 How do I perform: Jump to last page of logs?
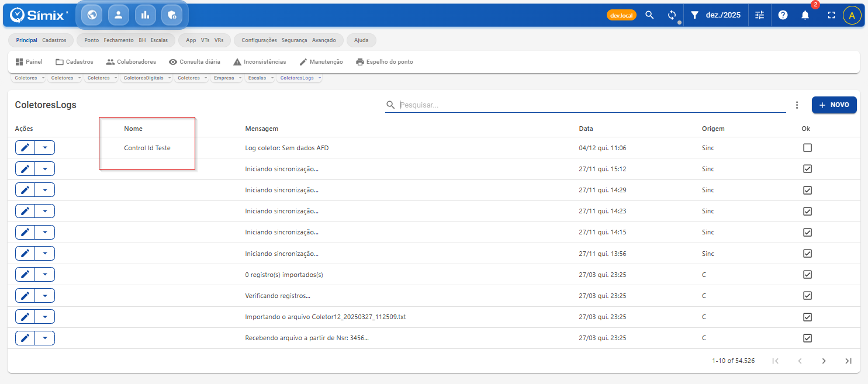point(848,361)
